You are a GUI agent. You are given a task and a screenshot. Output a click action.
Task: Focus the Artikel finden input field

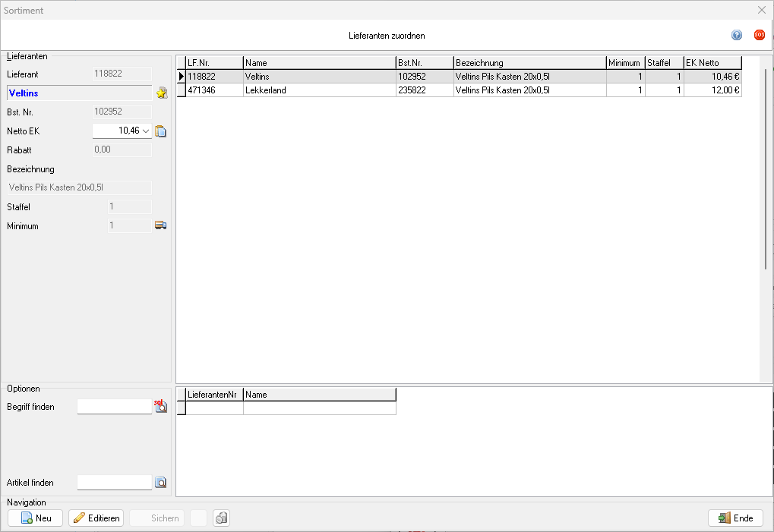tap(115, 482)
